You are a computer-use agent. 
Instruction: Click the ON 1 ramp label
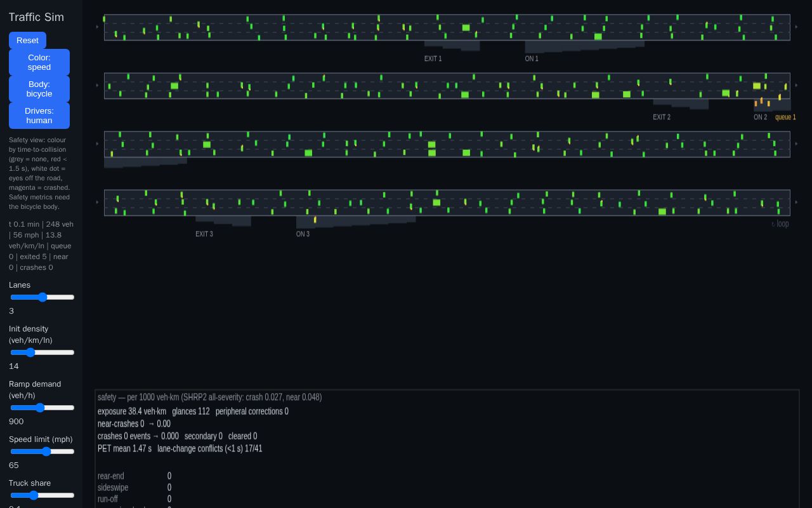coord(531,58)
